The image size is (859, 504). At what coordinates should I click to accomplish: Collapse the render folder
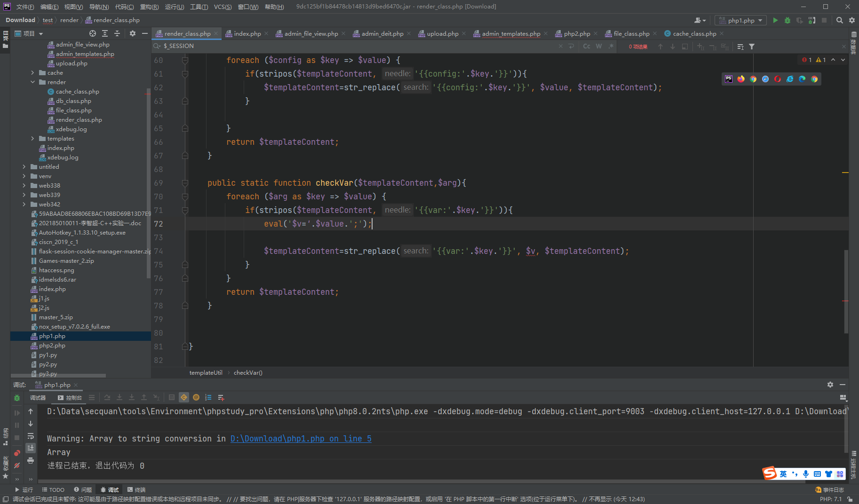[32, 82]
